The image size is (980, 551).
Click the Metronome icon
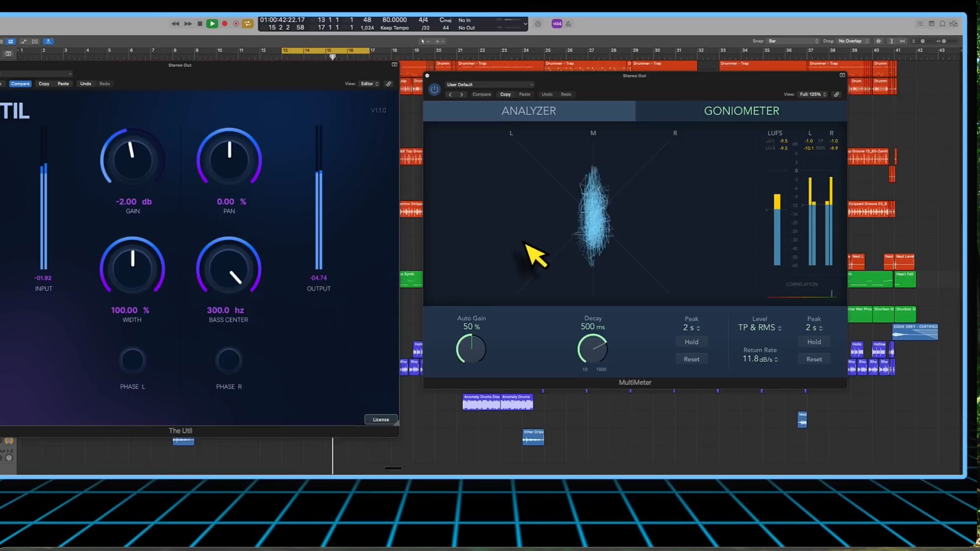568,23
